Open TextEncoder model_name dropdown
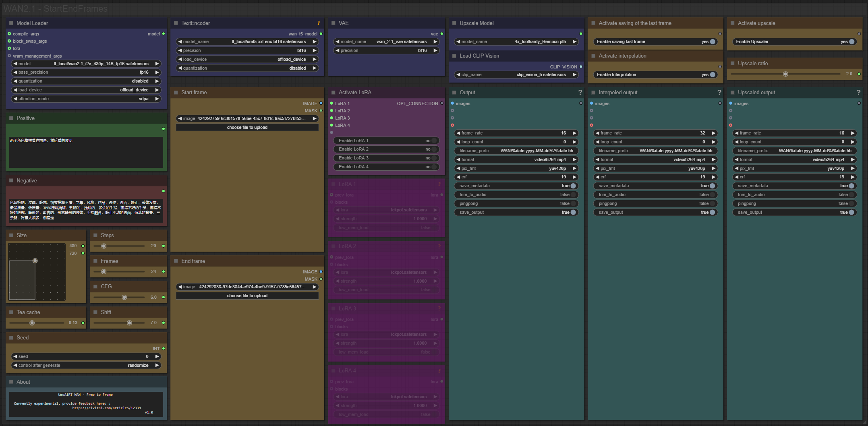 (247, 41)
